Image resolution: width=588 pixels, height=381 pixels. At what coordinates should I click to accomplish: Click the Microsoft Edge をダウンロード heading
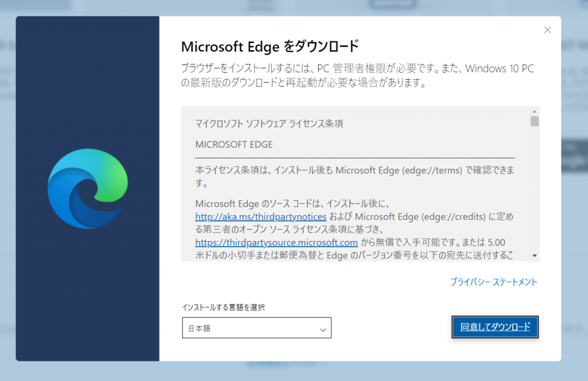(x=270, y=46)
